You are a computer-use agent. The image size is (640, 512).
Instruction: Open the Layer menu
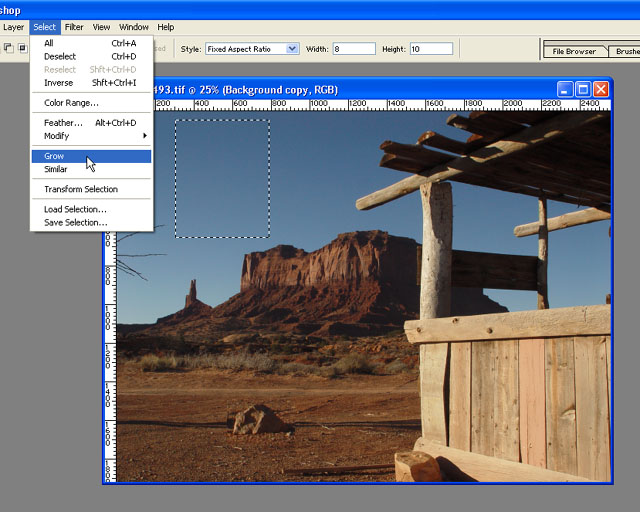click(13, 27)
